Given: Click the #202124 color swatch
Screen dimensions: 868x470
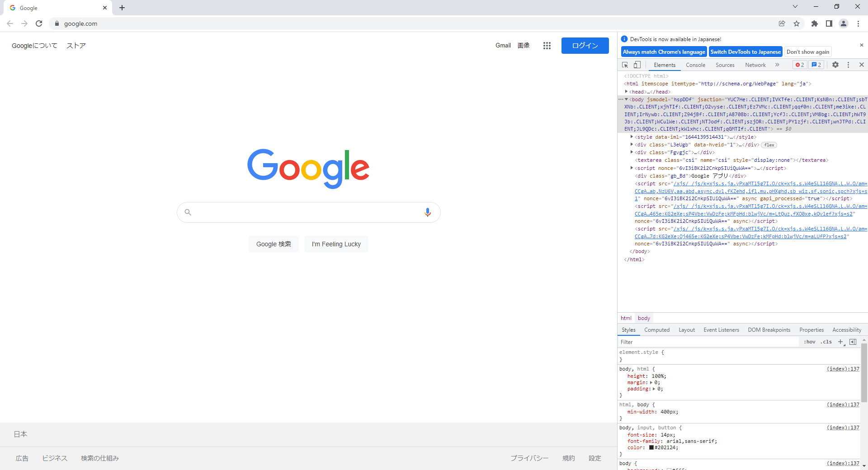Looking at the screenshot, I should (651, 448).
